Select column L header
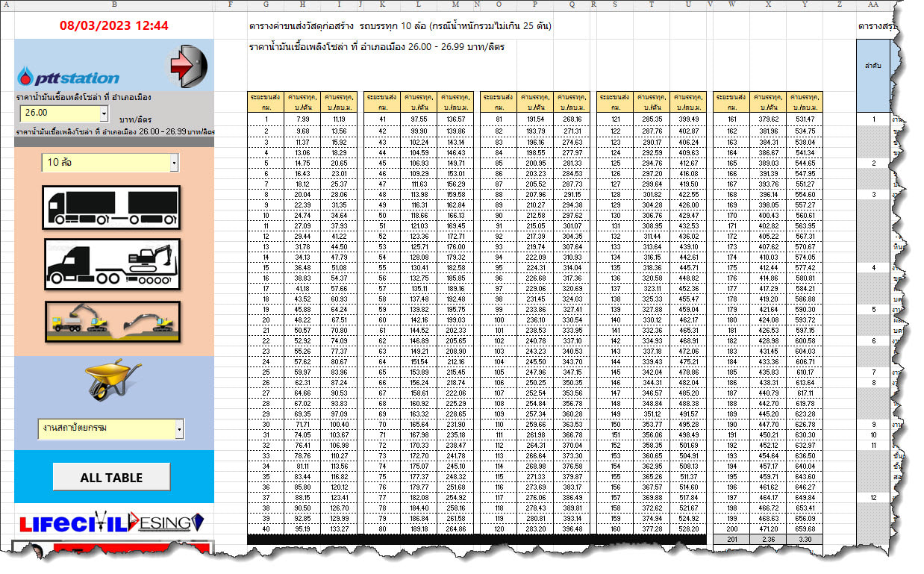The image size is (924, 574). pos(419,5)
